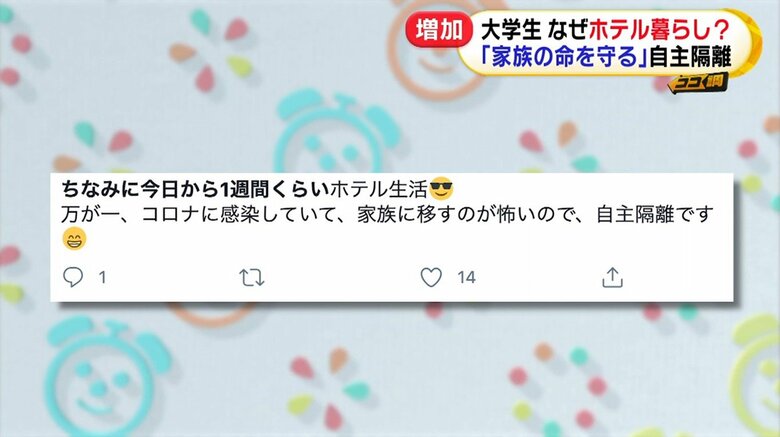Click the like count 14

click(x=466, y=277)
